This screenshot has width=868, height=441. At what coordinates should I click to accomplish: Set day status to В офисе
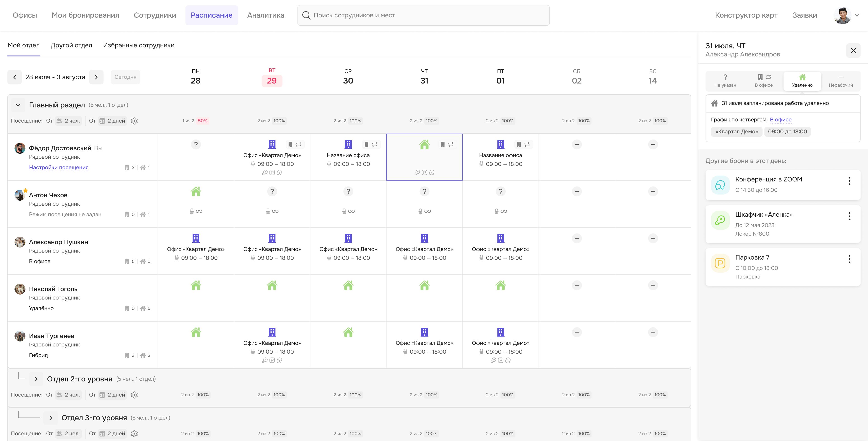coord(764,81)
